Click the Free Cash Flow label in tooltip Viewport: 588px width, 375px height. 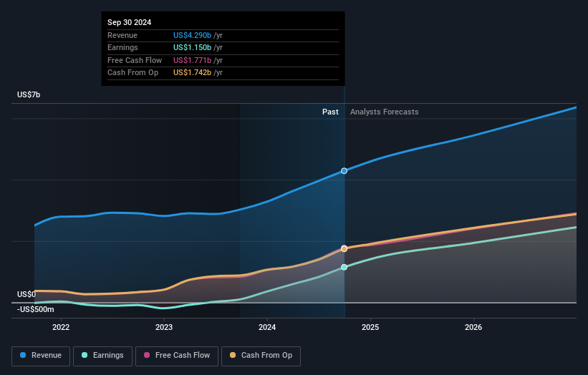135,60
